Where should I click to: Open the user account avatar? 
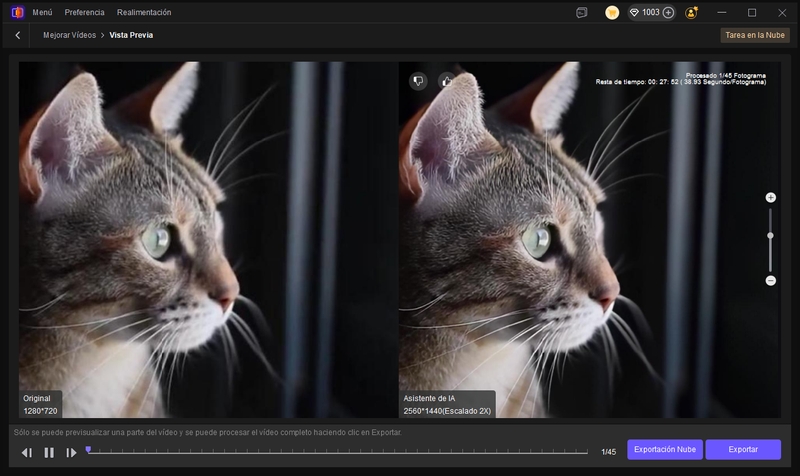pyautogui.click(x=691, y=13)
